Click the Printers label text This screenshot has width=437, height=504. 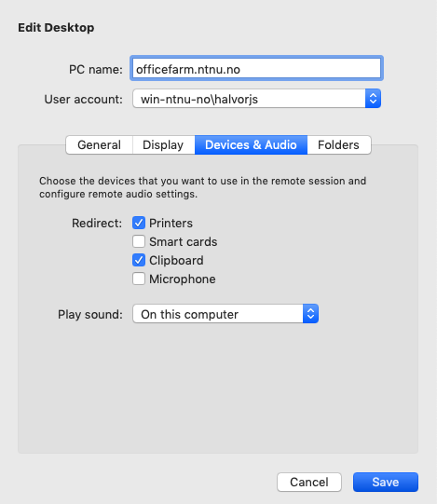(171, 223)
